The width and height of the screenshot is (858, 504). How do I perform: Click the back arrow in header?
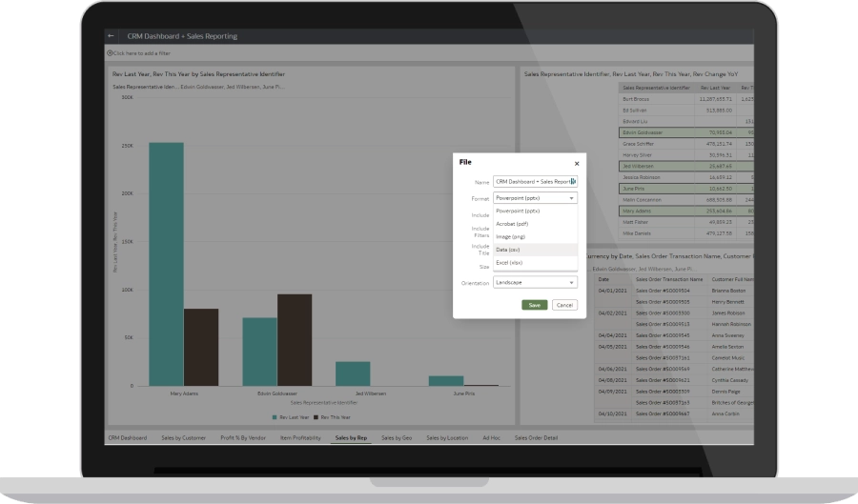coord(112,36)
